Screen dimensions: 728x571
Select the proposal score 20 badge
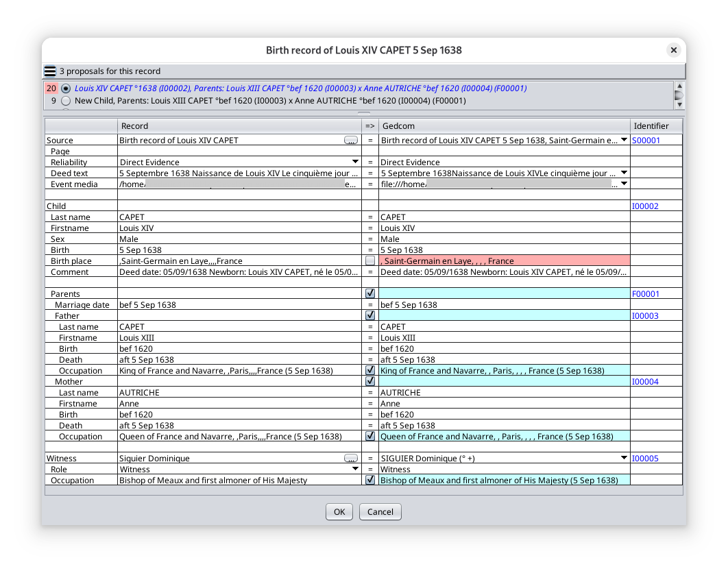tap(51, 88)
